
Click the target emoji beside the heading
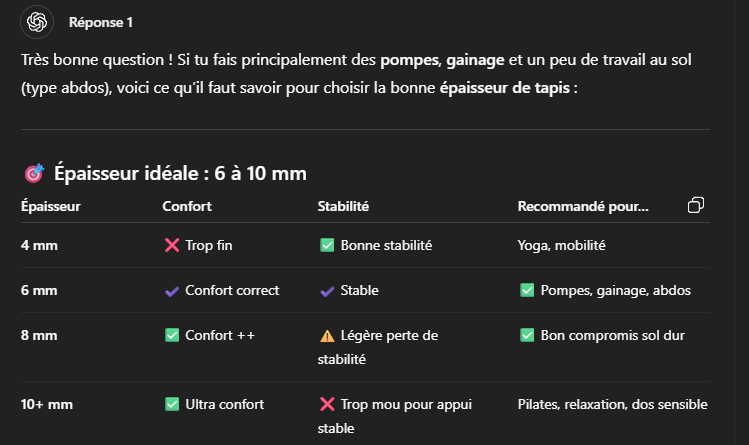pyautogui.click(x=33, y=174)
